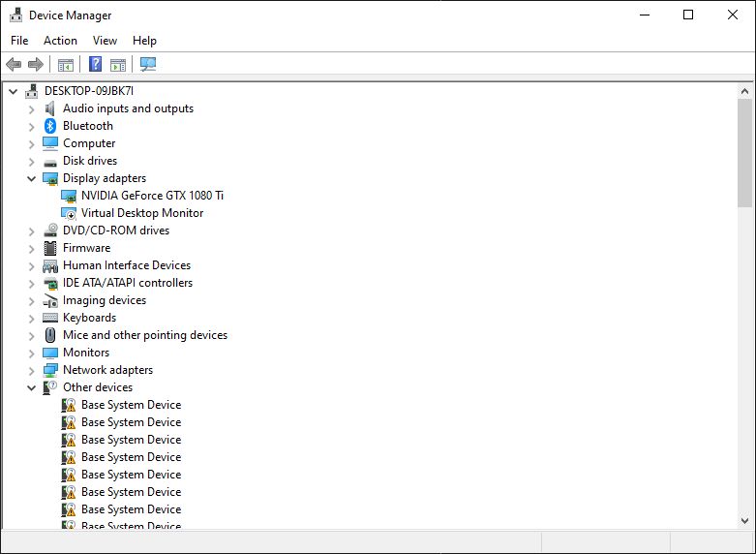Collapse the Other devices category
Viewport: 756px width, 554px height.
(31, 387)
